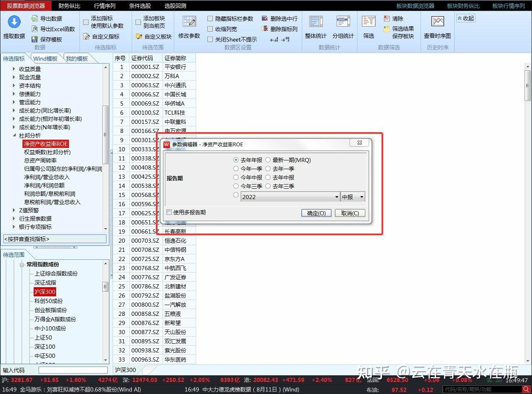Click the 修改参数 icon
The image size is (532, 394).
click(x=189, y=22)
